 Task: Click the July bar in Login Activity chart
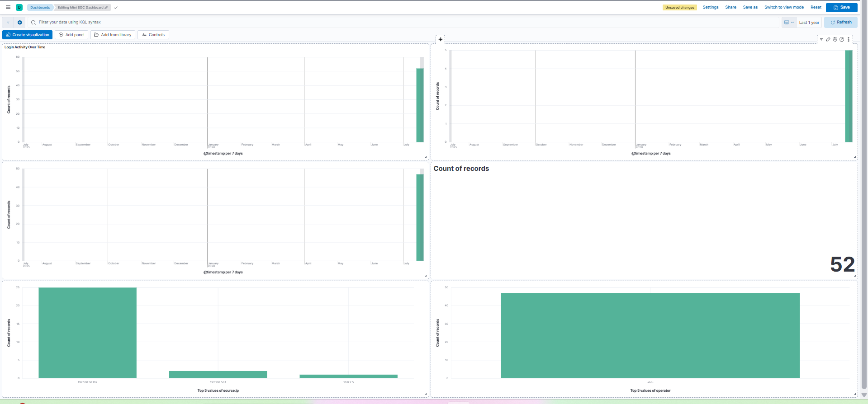point(420,105)
